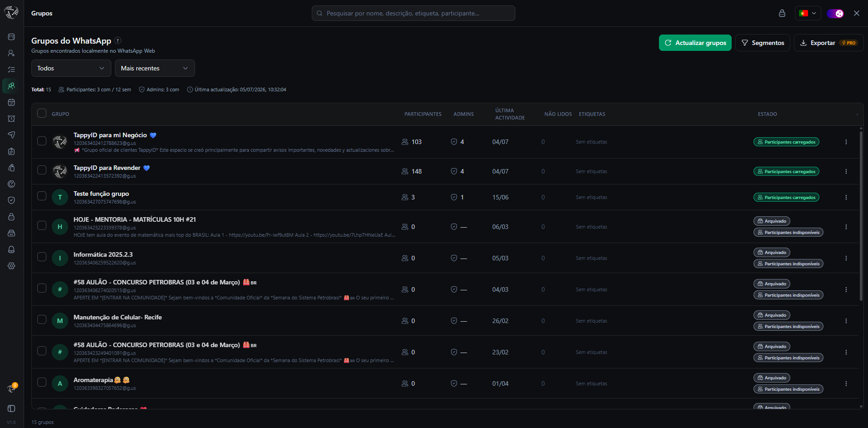
Task: Click the ETIQUETAS column header
Action: pyautogui.click(x=592, y=114)
